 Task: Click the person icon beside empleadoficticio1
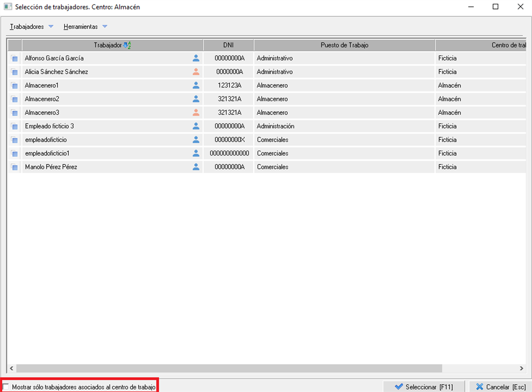(196, 153)
